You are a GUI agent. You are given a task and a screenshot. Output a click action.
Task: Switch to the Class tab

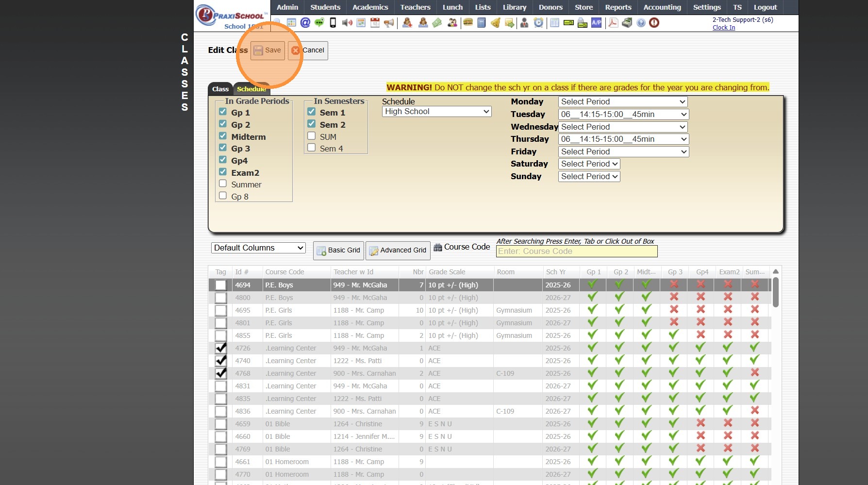(220, 89)
